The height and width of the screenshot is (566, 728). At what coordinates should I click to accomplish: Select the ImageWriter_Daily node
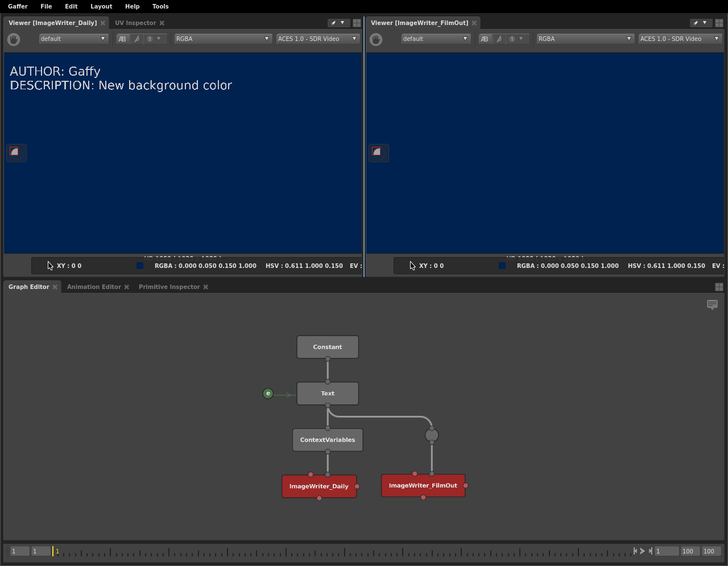click(x=319, y=486)
